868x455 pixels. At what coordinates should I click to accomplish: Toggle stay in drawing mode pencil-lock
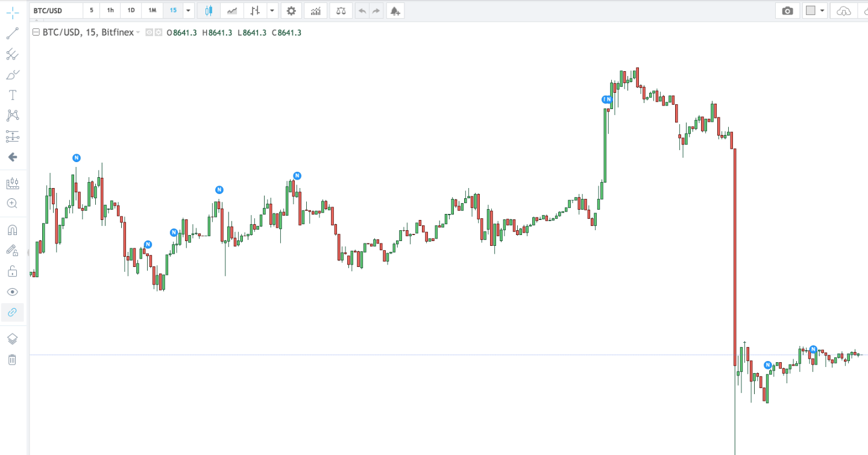(12, 250)
